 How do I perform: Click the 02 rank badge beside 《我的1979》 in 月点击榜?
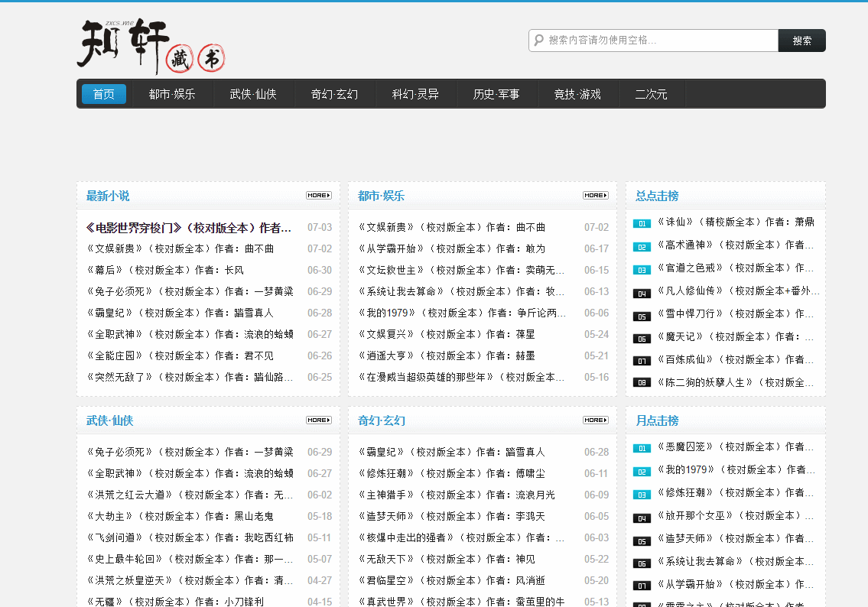(642, 472)
